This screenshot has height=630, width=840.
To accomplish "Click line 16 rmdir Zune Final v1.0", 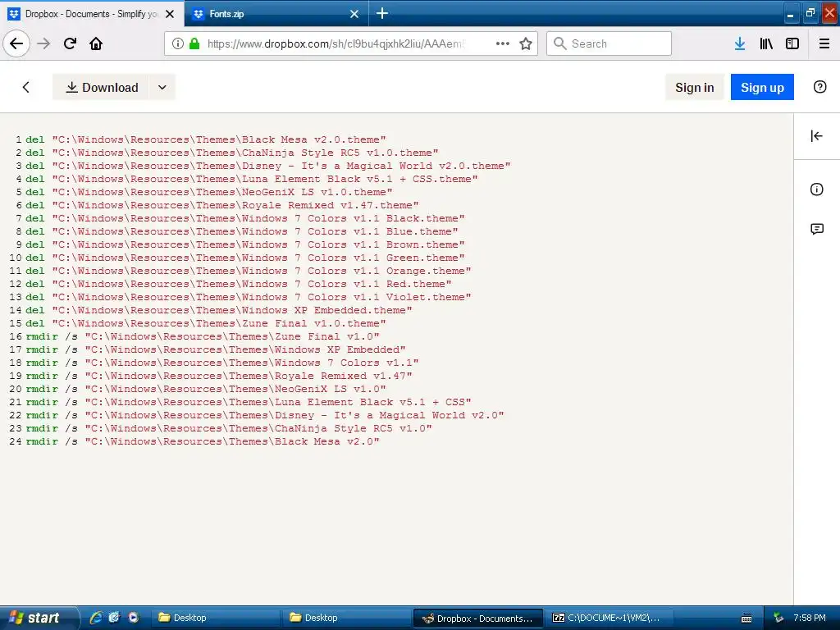I will point(203,336).
